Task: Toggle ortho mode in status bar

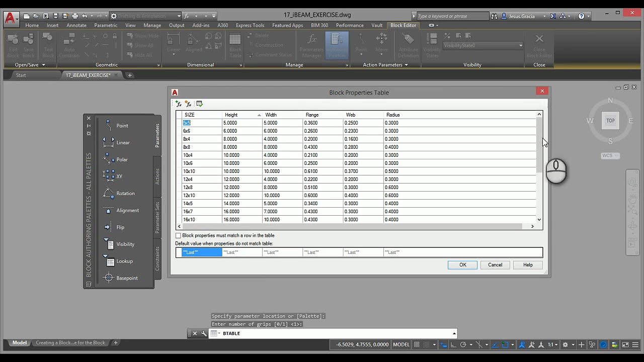Action: 453,344
